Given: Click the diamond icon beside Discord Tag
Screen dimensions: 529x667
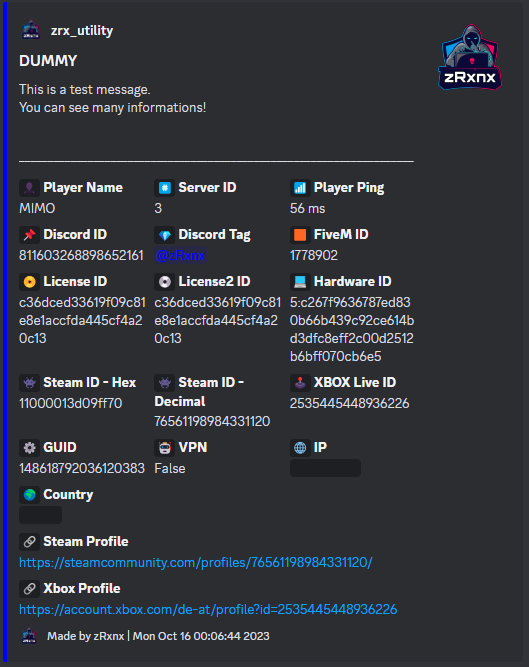Looking at the screenshot, I should [165, 234].
